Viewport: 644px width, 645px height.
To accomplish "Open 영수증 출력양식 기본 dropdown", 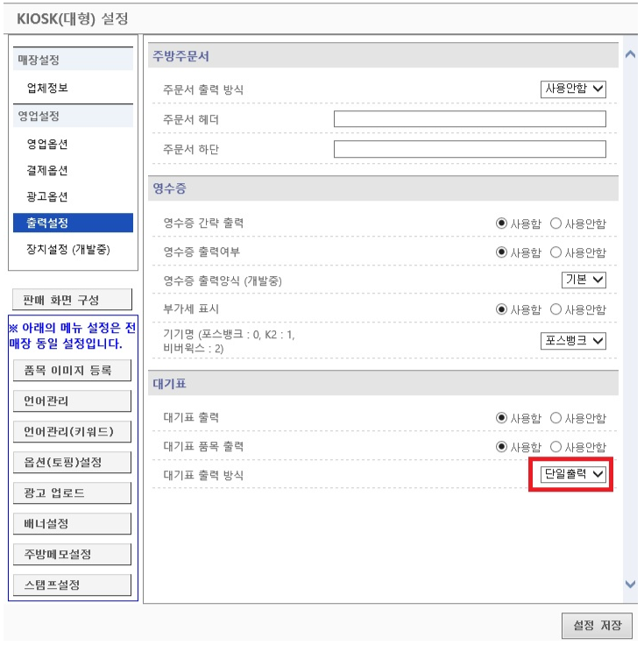I will point(584,280).
